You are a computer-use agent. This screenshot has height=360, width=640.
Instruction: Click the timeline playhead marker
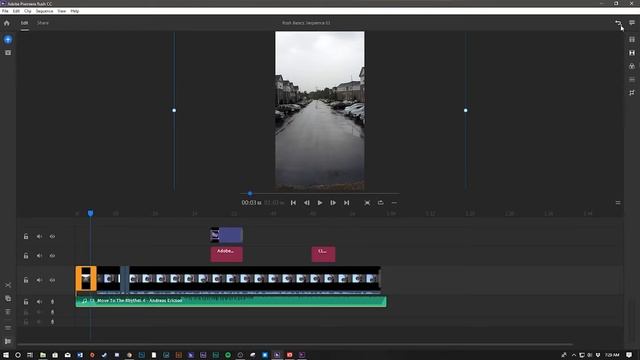coord(90,213)
